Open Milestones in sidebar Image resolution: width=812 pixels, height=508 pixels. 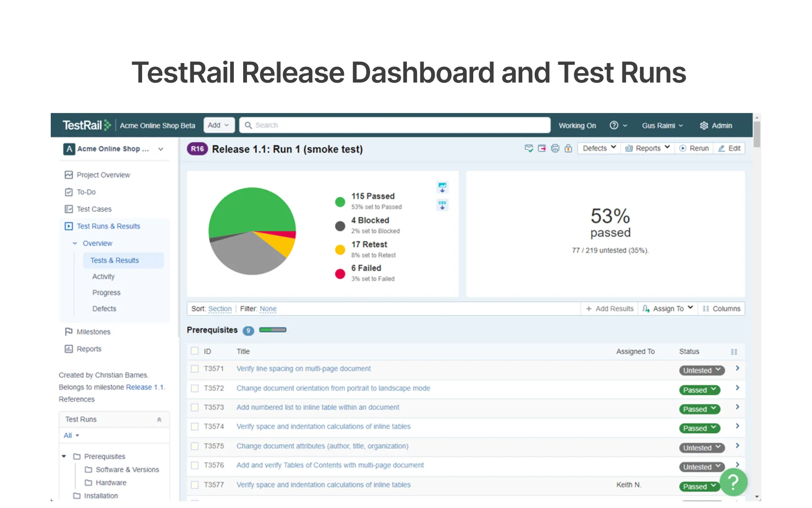tap(87, 332)
